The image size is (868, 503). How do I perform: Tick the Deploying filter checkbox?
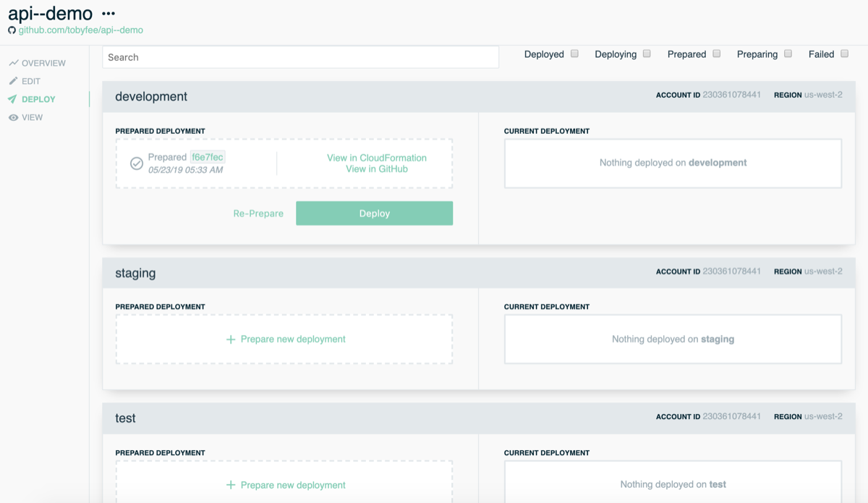click(x=647, y=54)
